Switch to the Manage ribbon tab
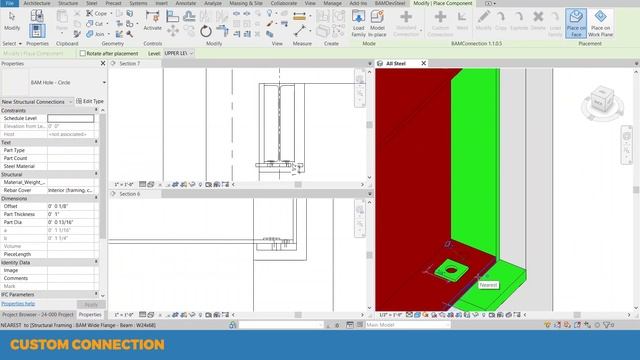640x360 pixels. 332,3
